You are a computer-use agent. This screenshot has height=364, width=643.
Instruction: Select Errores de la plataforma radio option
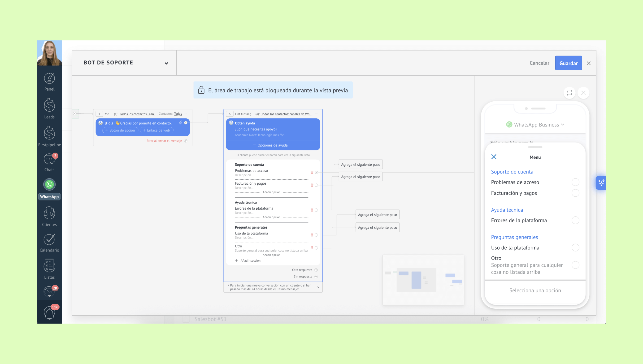[x=575, y=220]
